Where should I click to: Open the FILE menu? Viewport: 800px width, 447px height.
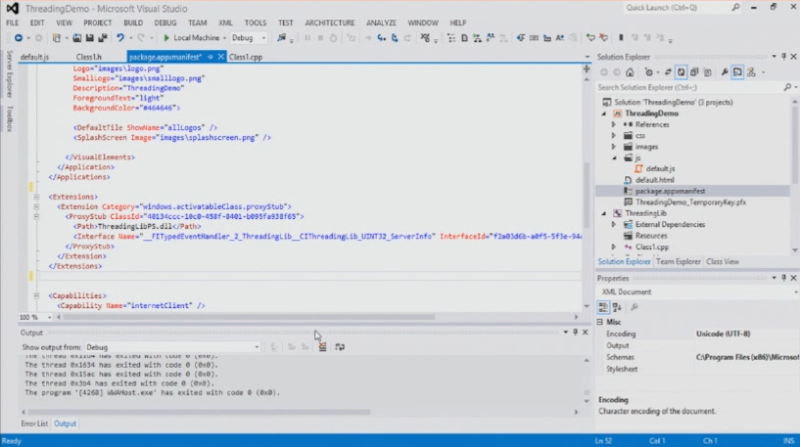(x=12, y=23)
